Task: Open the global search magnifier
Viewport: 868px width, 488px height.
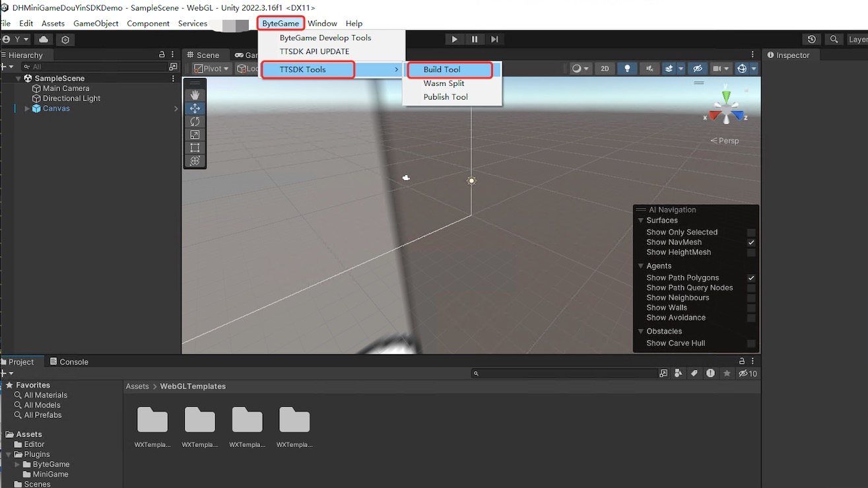Action: [x=834, y=40]
